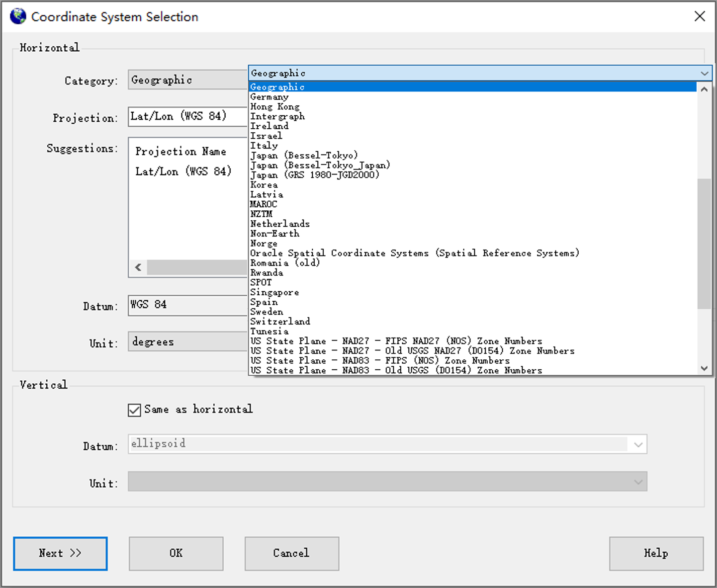717x588 pixels.
Task: Pick Non-Earth in the list
Action: pyautogui.click(x=472, y=234)
